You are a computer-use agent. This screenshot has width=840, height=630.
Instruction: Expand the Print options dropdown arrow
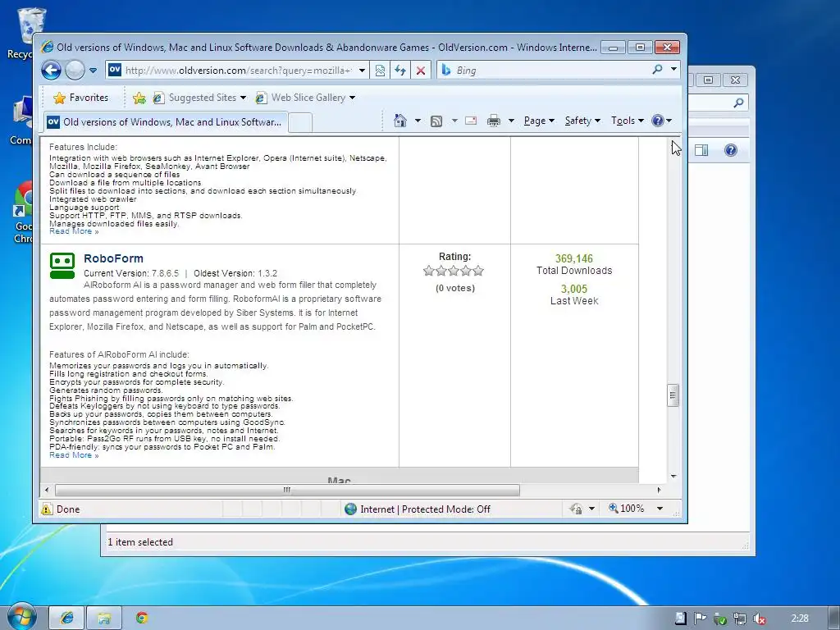click(x=511, y=121)
